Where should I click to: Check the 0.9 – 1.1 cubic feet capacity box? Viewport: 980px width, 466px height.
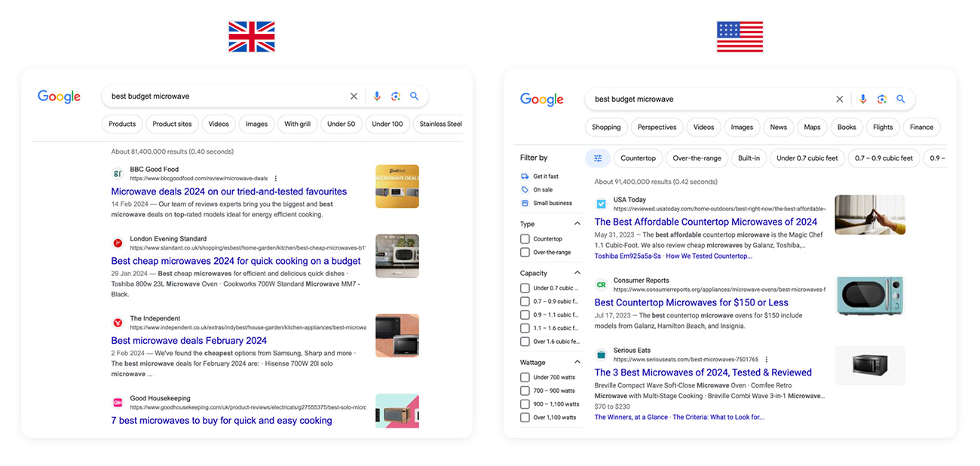click(x=525, y=315)
